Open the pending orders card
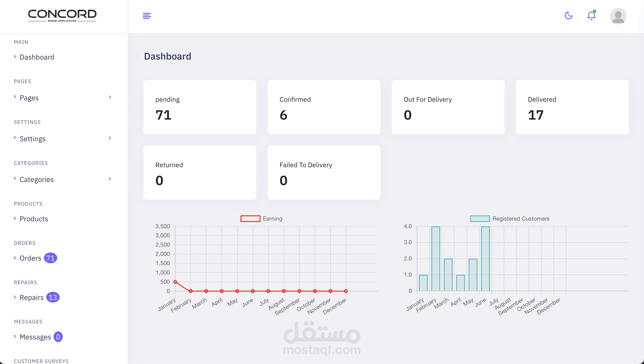Viewport: 644px width, 364px height. (x=199, y=107)
